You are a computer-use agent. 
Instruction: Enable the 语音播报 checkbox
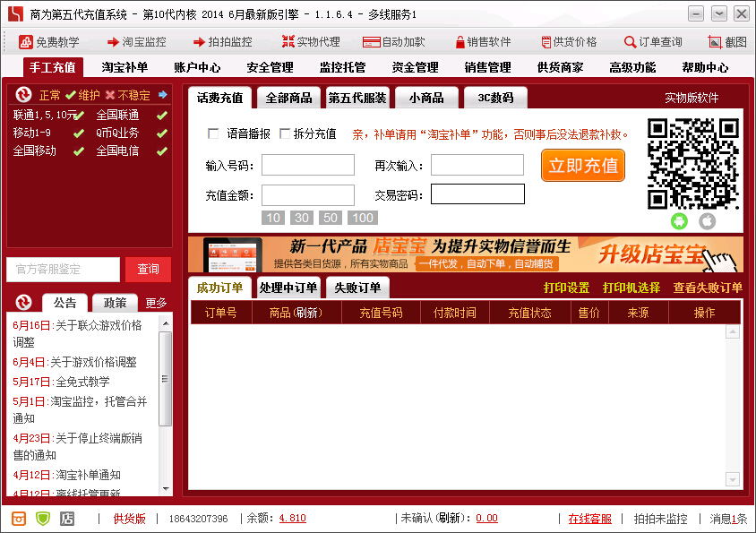213,133
